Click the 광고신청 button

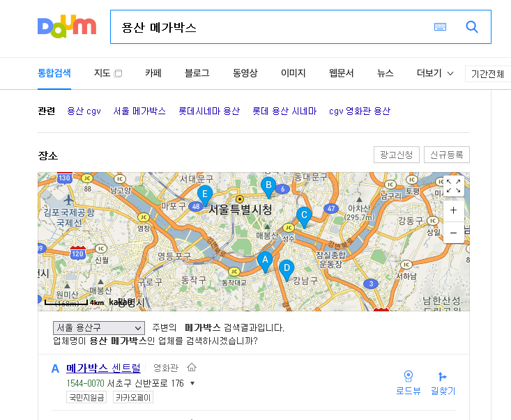[x=397, y=155]
